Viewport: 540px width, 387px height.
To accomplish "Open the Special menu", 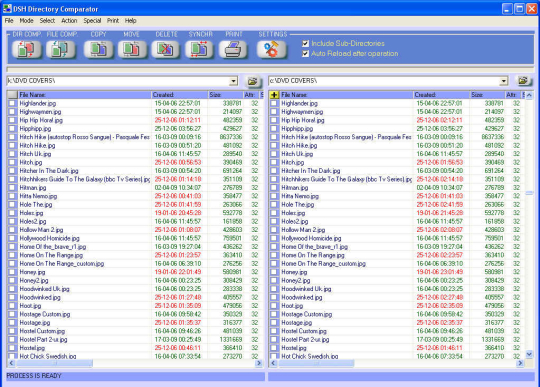I will 92,21.
